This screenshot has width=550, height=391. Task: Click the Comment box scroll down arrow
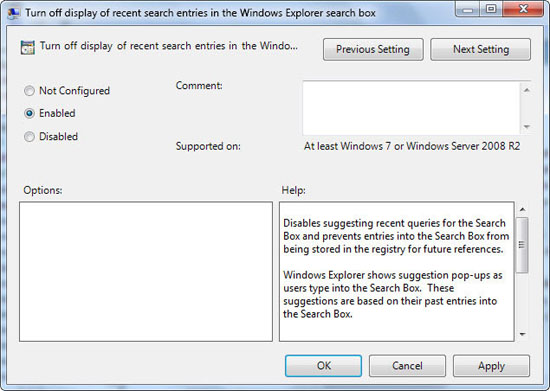526,127
